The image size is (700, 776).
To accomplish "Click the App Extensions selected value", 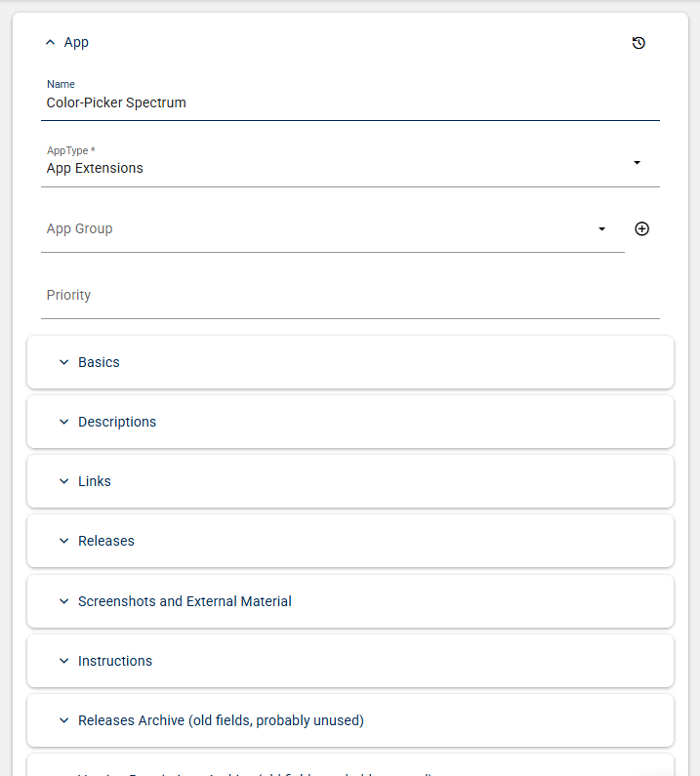I will (x=95, y=168).
